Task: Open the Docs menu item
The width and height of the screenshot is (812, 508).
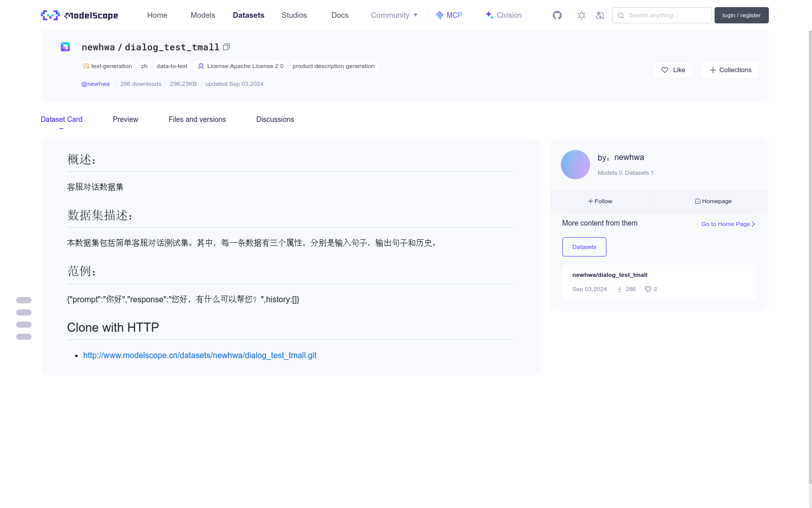Action: tap(340, 15)
